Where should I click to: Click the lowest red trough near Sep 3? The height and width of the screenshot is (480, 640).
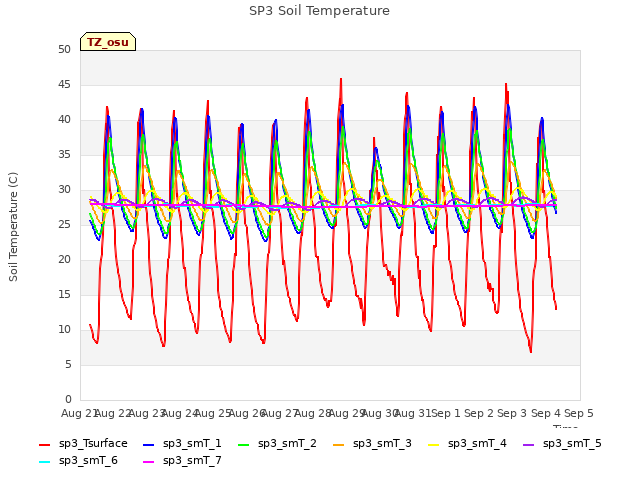(531, 351)
